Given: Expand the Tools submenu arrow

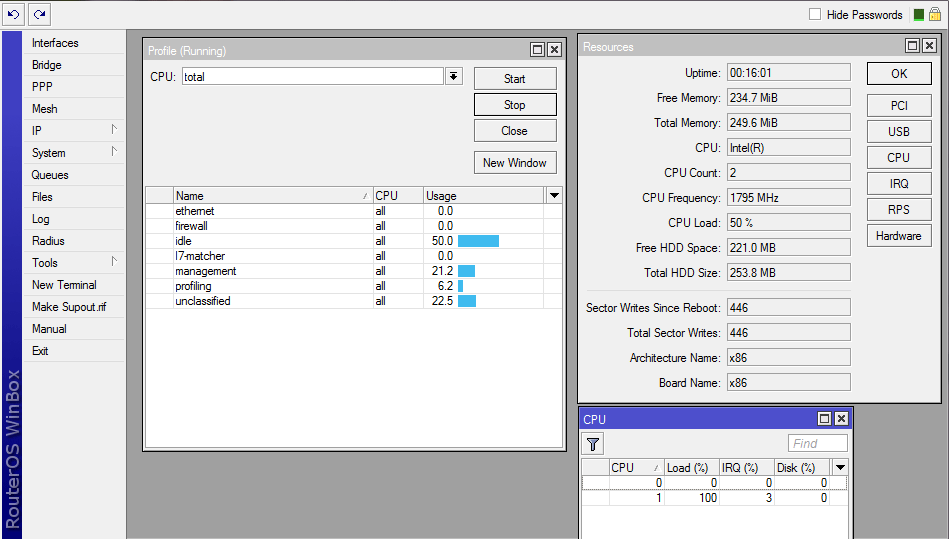Looking at the screenshot, I should (x=114, y=261).
